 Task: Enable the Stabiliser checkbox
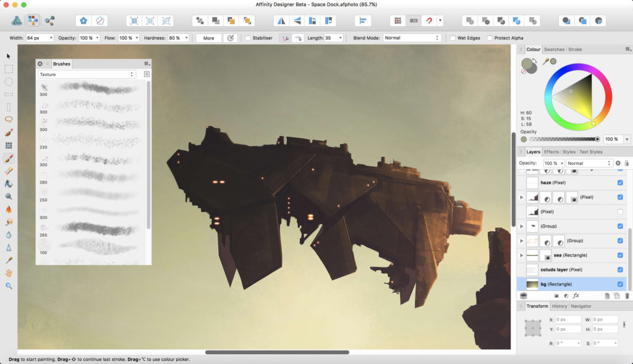(x=248, y=38)
